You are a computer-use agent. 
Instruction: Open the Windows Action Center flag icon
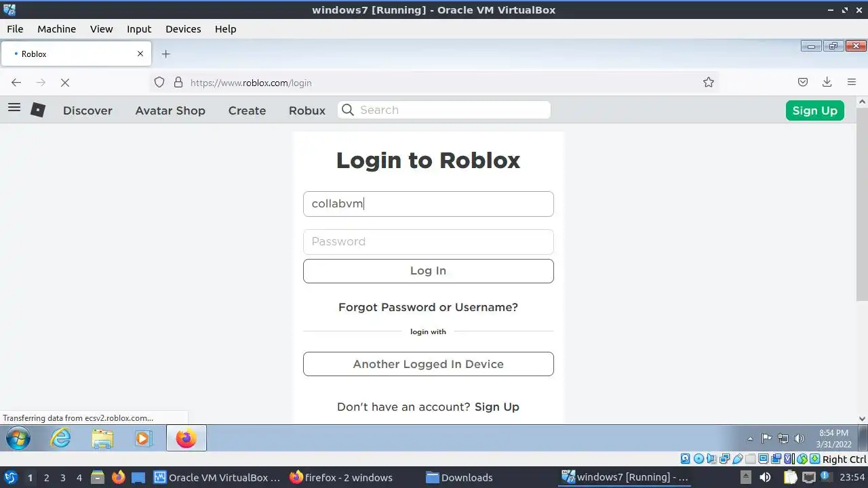(766, 438)
